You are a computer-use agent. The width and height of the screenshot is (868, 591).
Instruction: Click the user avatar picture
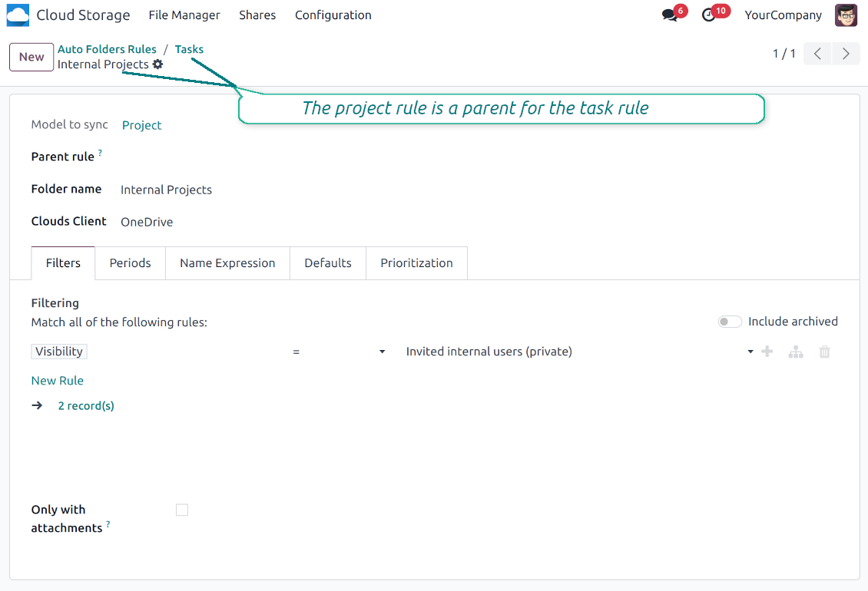click(x=846, y=15)
